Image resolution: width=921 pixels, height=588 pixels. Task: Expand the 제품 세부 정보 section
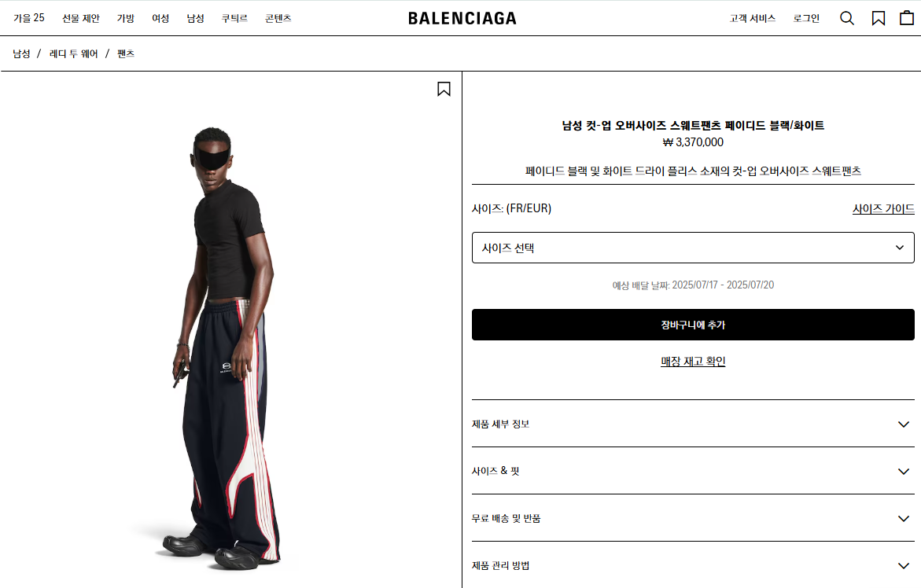tap(693, 424)
